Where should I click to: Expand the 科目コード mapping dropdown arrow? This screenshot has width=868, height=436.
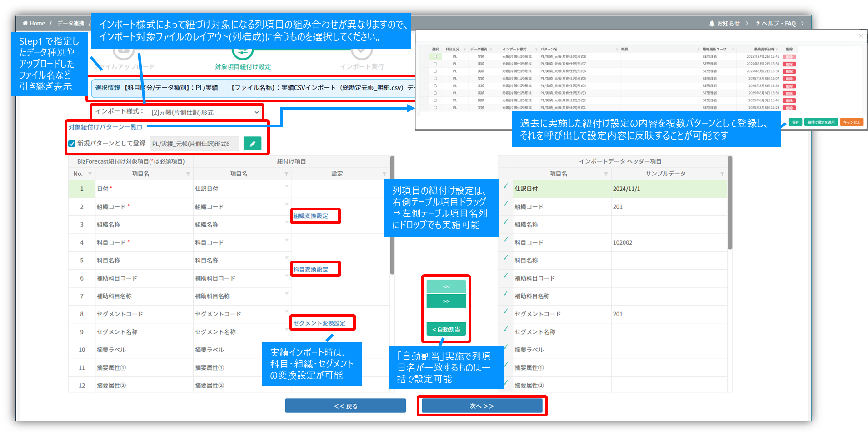[287, 240]
